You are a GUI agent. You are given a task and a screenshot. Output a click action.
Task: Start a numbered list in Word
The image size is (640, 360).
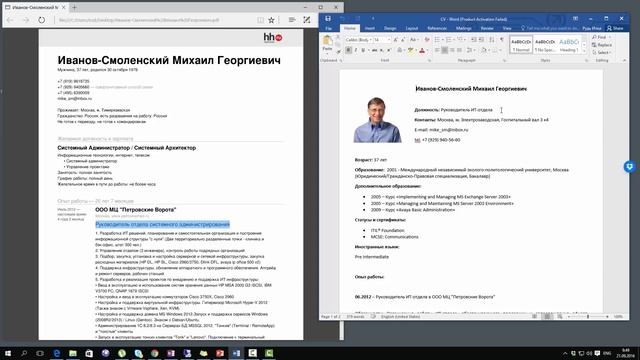pos(449,40)
